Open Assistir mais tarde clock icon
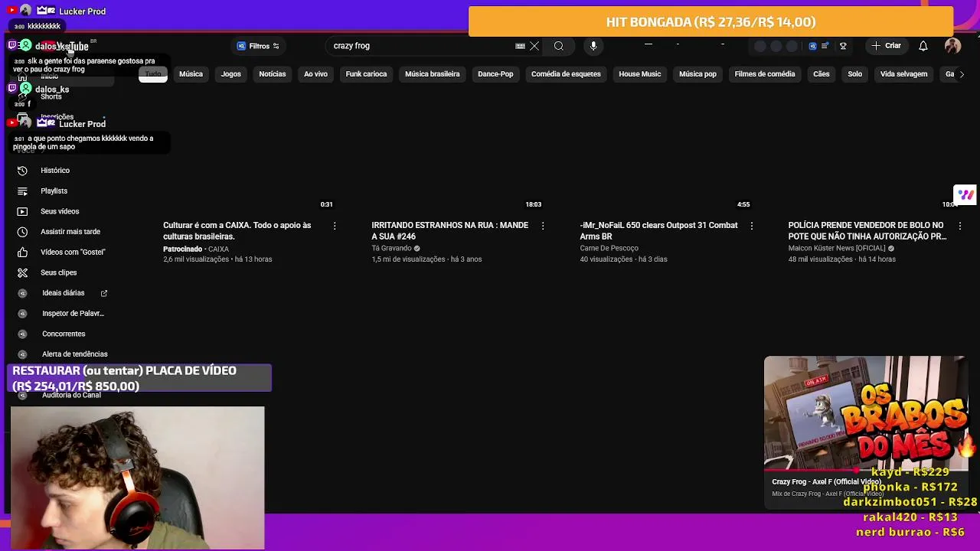Screen dimensions: 980x551 coord(22,232)
